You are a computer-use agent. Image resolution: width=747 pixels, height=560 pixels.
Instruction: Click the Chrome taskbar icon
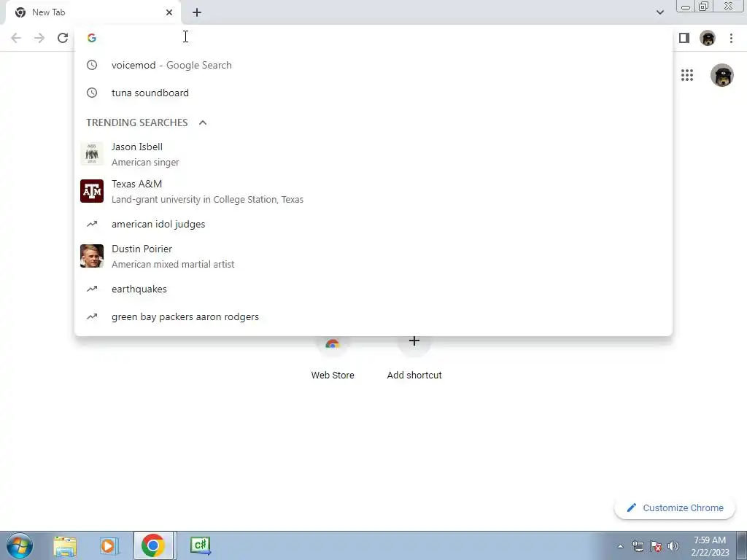click(153, 545)
